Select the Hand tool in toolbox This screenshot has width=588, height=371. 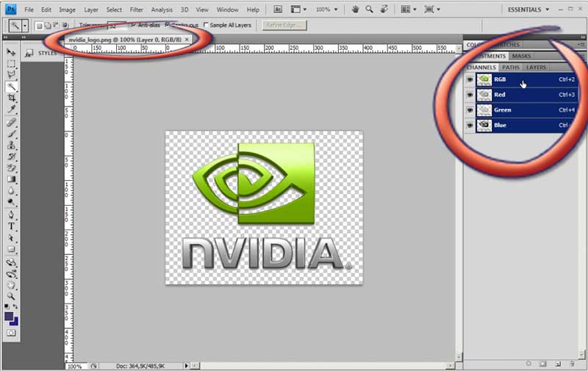pyautogui.click(x=11, y=286)
